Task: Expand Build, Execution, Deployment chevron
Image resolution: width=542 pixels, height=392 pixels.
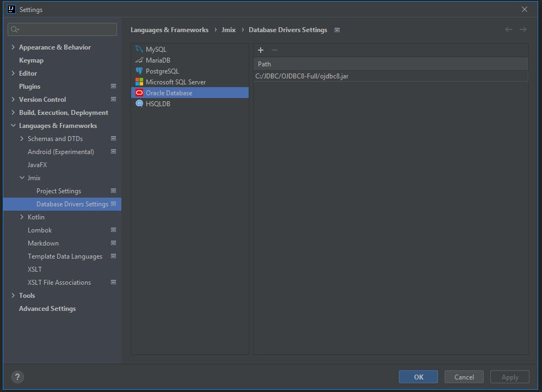Action: point(13,113)
